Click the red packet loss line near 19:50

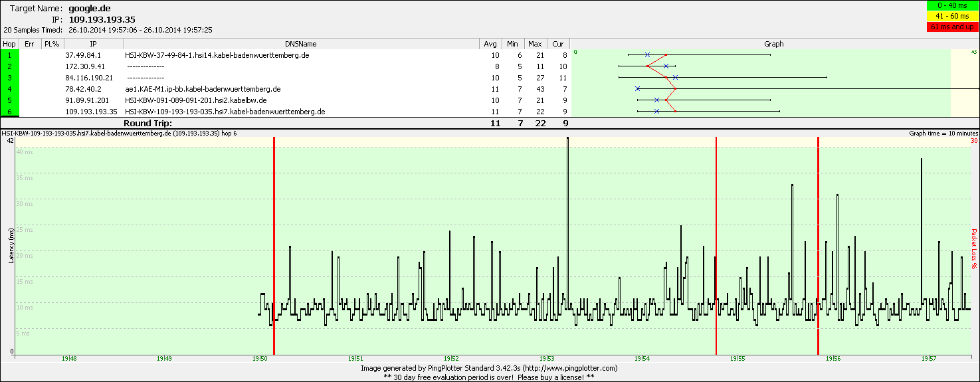point(274,246)
